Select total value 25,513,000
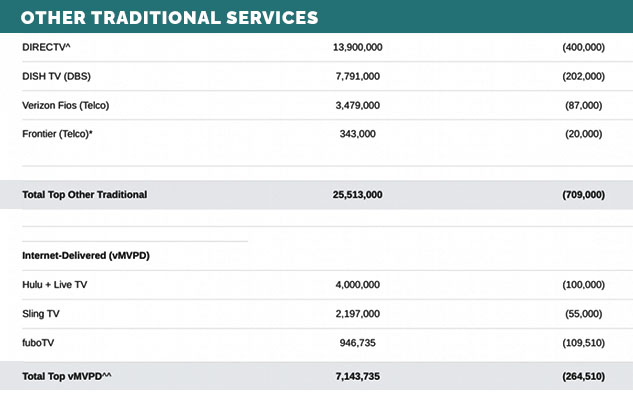This screenshot has height=394, width=633. point(357,195)
